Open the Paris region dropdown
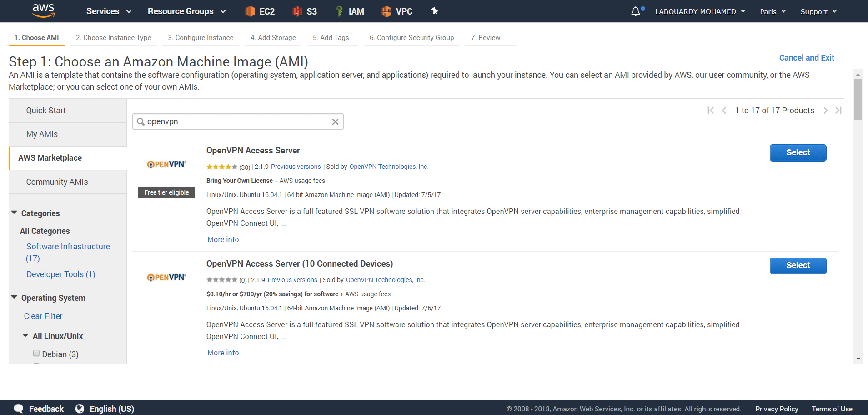Image resolution: width=868 pixels, height=415 pixels. click(x=773, y=12)
